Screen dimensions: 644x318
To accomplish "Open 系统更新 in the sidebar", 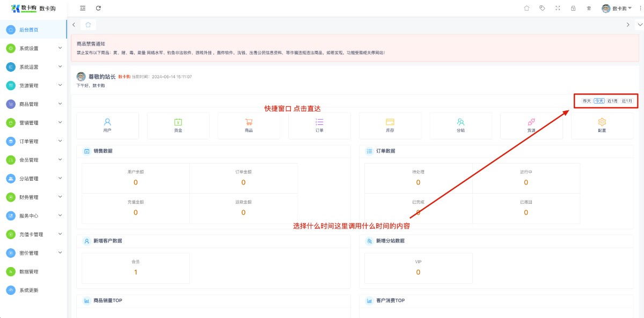I will [29, 290].
